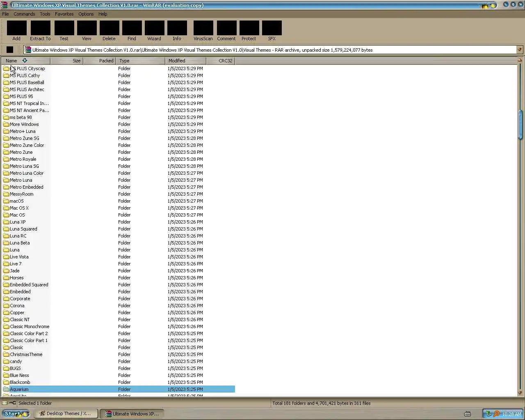The height and width of the screenshot is (420, 525).
Task: Sort by the CRC32 column header
Action: (221, 61)
